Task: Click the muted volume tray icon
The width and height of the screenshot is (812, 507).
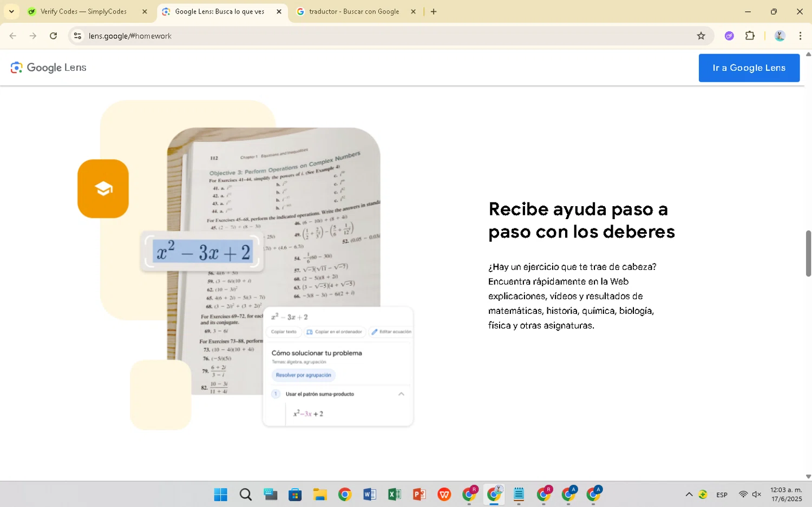Action: 757,495
